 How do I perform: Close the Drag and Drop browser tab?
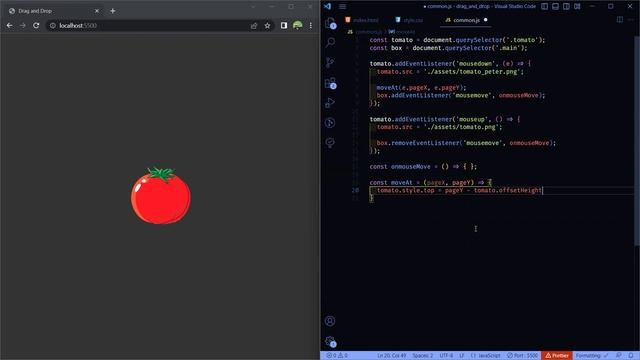(97, 11)
